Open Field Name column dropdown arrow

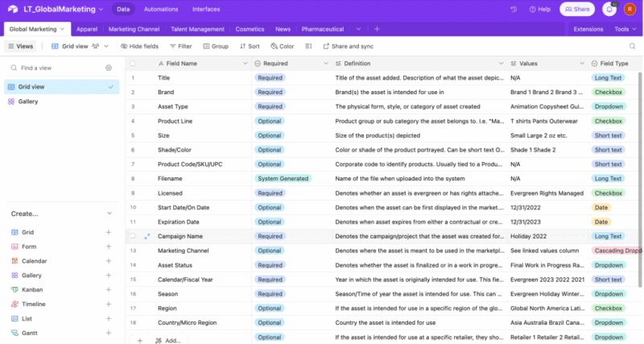coord(245,63)
